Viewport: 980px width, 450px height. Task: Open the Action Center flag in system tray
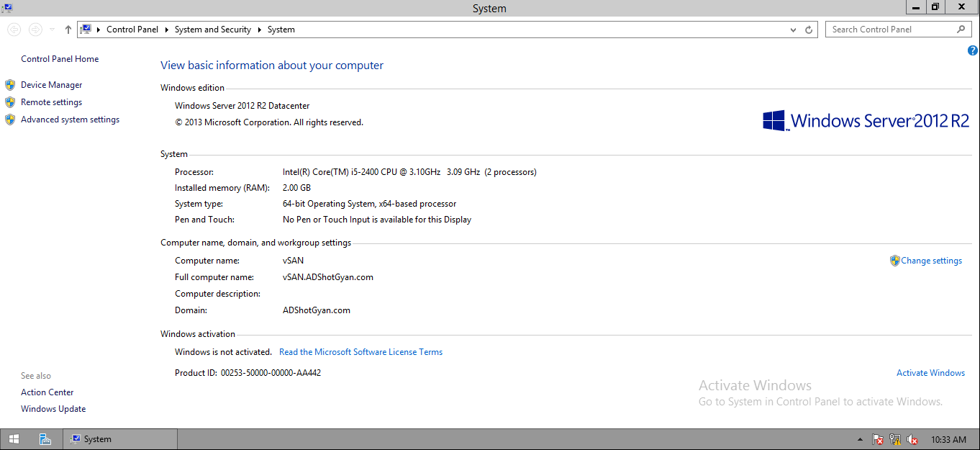877,438
